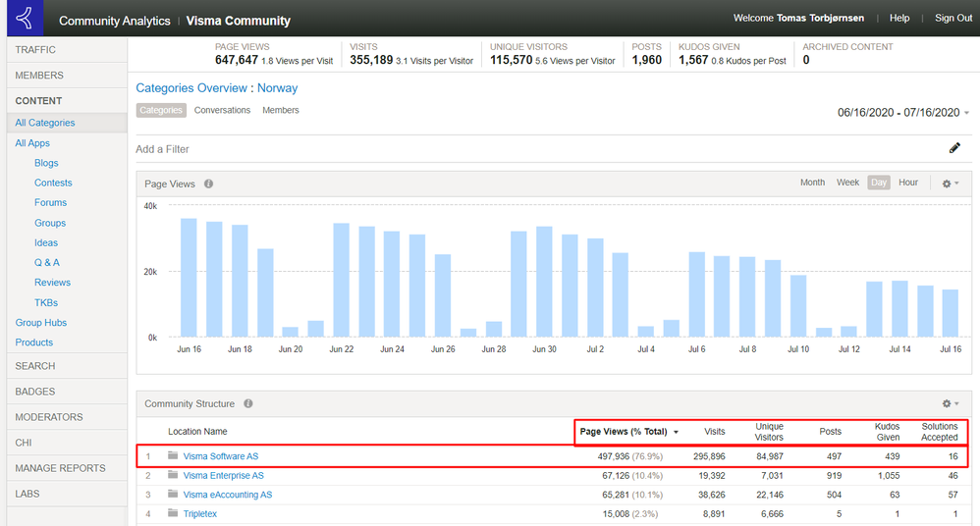Open the date range dropdown
The width and height of the screenshot is (980, 526).
pyautogui.click(x=903, y=113)
